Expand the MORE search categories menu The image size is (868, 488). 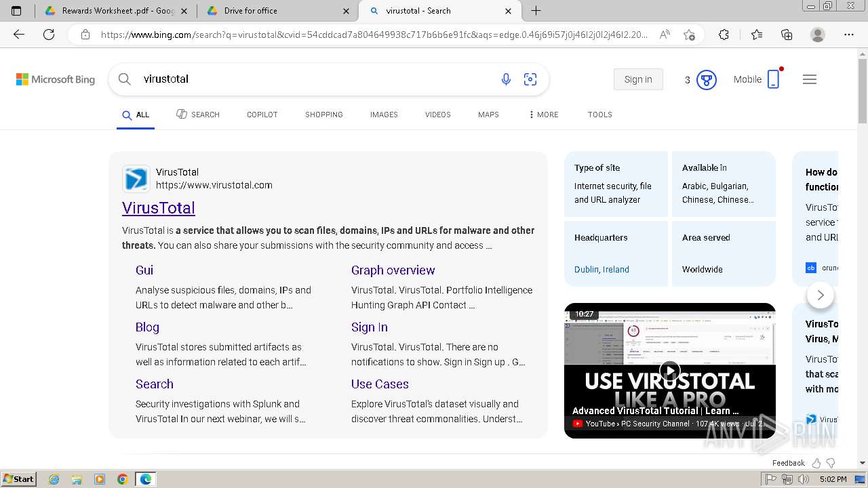click(x=544, y=115)
